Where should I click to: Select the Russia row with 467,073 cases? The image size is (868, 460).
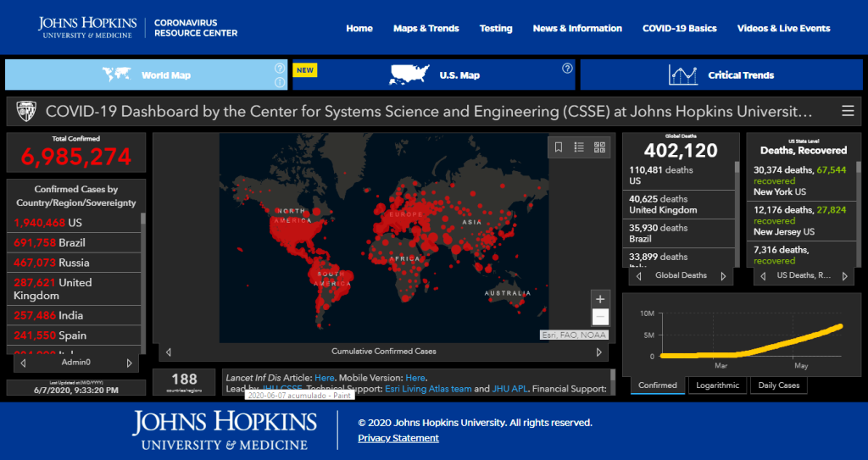(74, 263)
